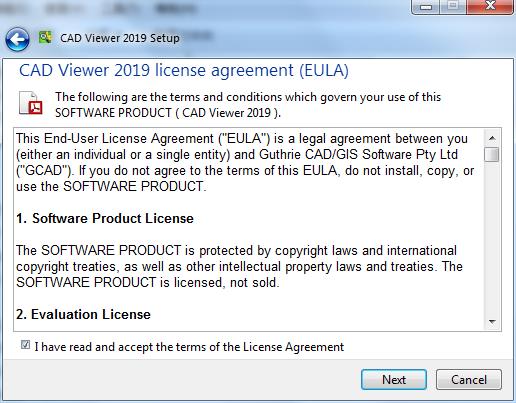Close the CAD Viewer 2019 Setup window
Viewport: 516px width, 403px height.
tap(490, 7)
